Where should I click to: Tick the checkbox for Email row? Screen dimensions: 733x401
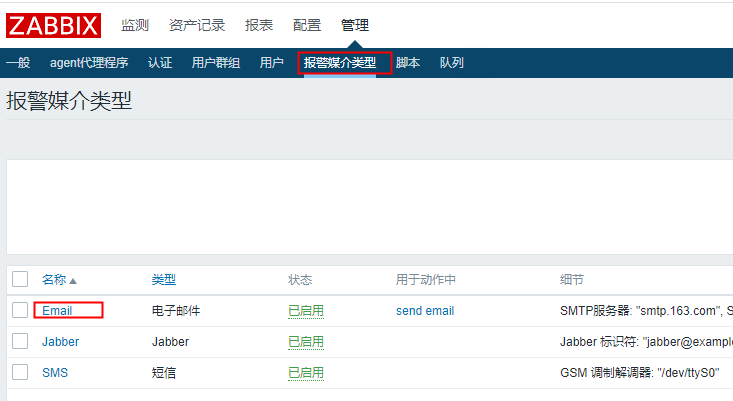[x=20, y=310]
